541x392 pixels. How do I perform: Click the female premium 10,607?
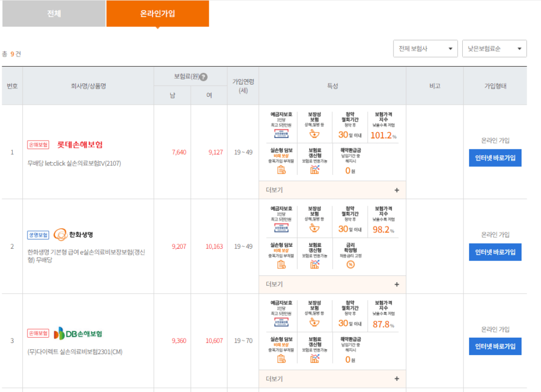(214, 341)
